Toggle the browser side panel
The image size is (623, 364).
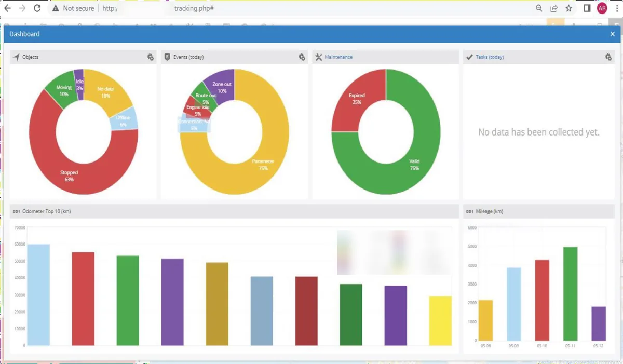pyautogui.click(x=587, y=8)
